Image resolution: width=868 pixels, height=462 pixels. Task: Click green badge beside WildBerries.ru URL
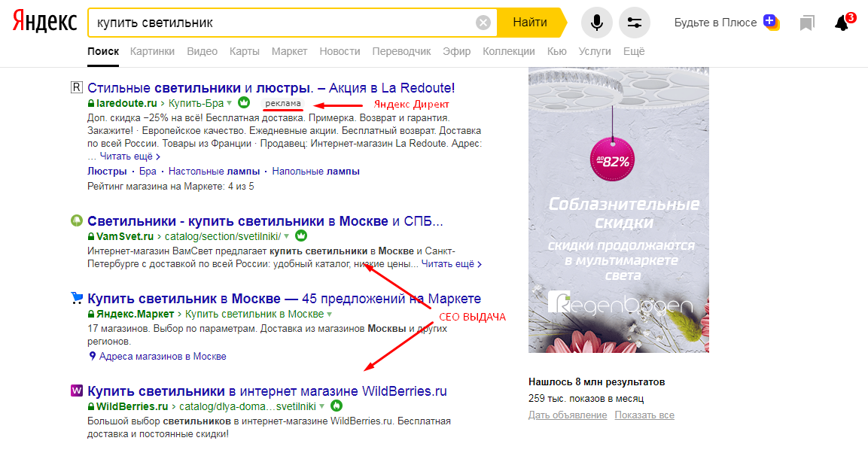coord(337,406)
